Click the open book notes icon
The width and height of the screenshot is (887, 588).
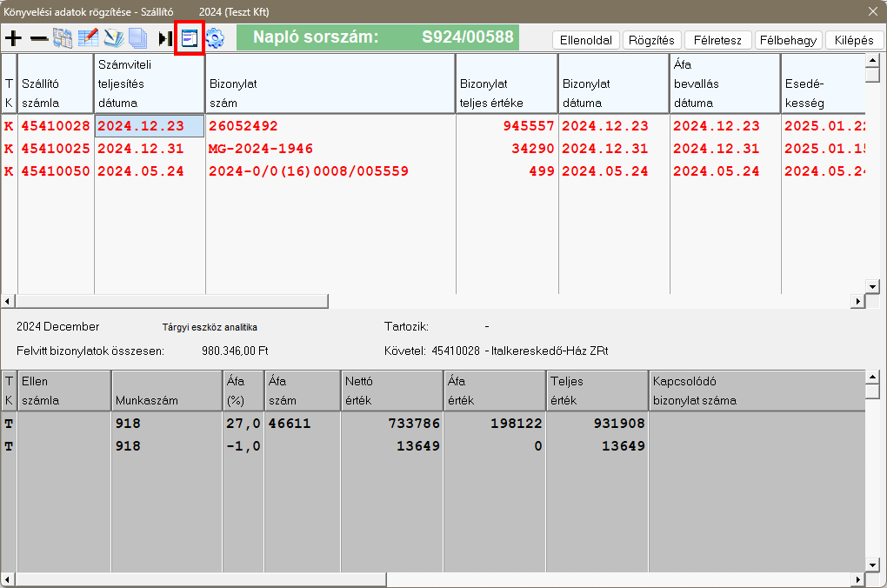(x=113, y=39)
